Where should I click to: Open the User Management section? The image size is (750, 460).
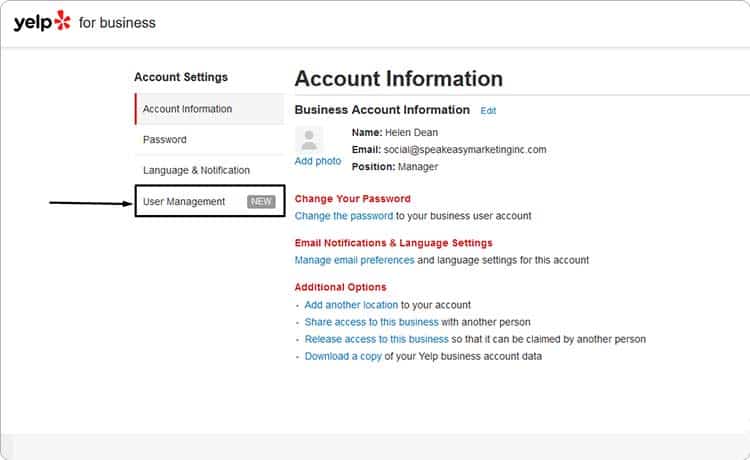(210, 201)
